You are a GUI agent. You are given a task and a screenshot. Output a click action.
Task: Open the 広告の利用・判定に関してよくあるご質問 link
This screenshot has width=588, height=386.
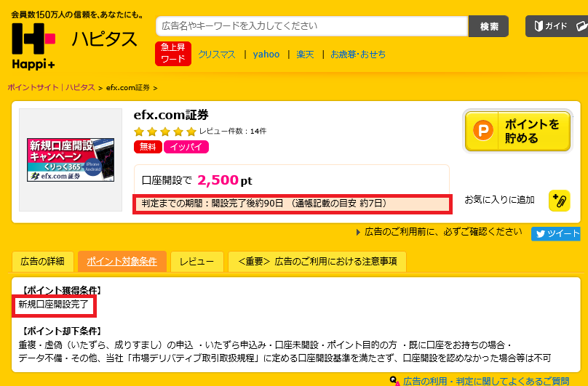[x=486, y=381]
